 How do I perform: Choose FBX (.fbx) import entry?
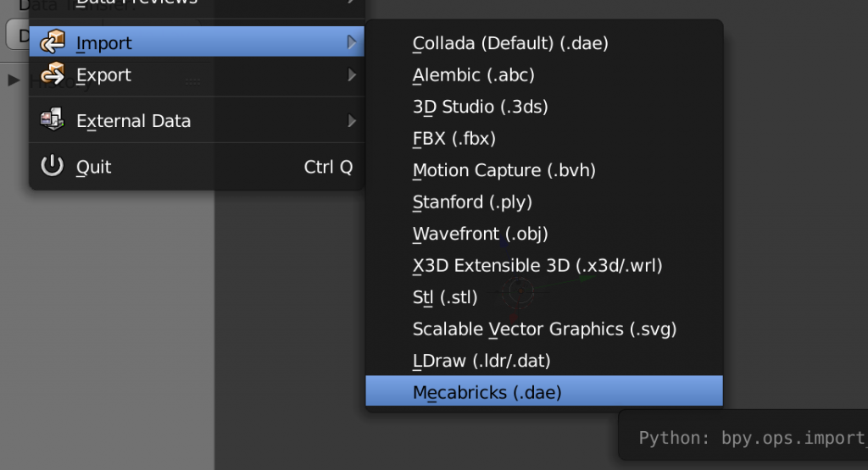[453, 138]
